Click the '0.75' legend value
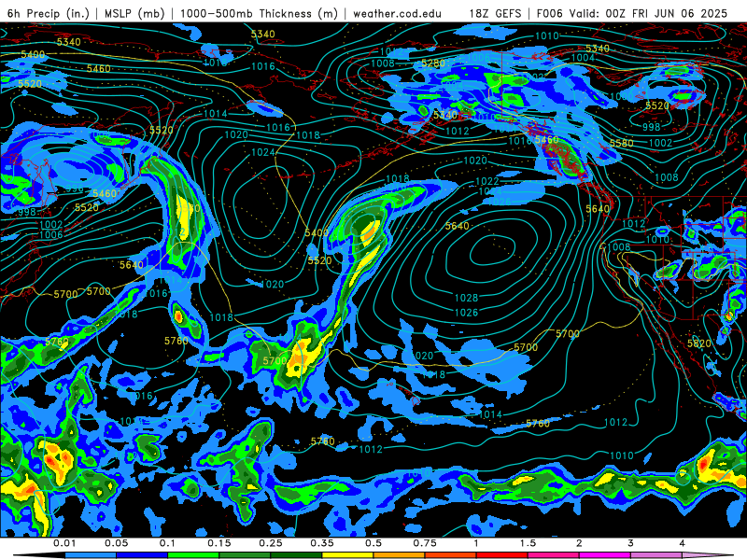The image size is (747, 560). point(425,543)
